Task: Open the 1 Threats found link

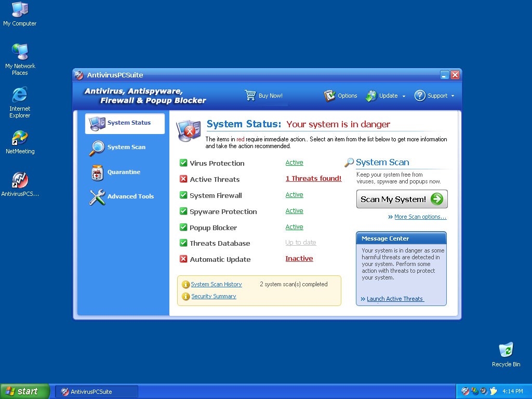Action: 313,179
